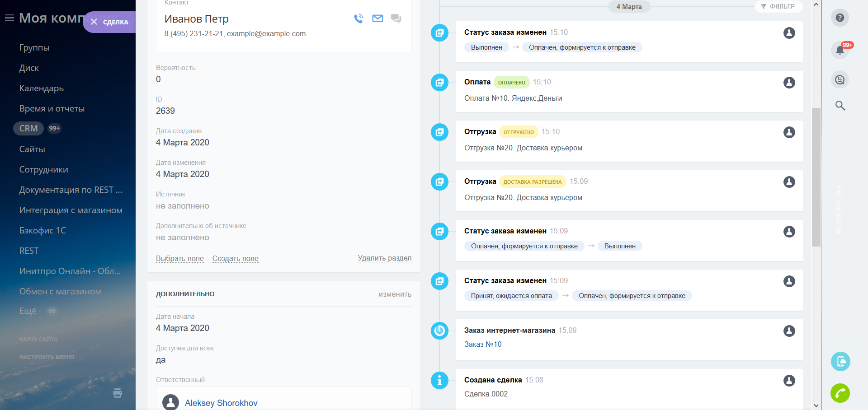
Task: Click the help question mark icon
Action: 840,18
